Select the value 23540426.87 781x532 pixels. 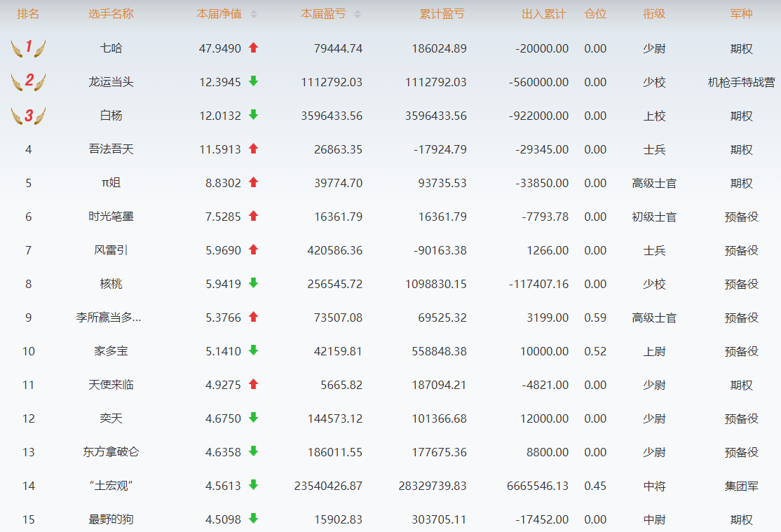pos(328,486)
